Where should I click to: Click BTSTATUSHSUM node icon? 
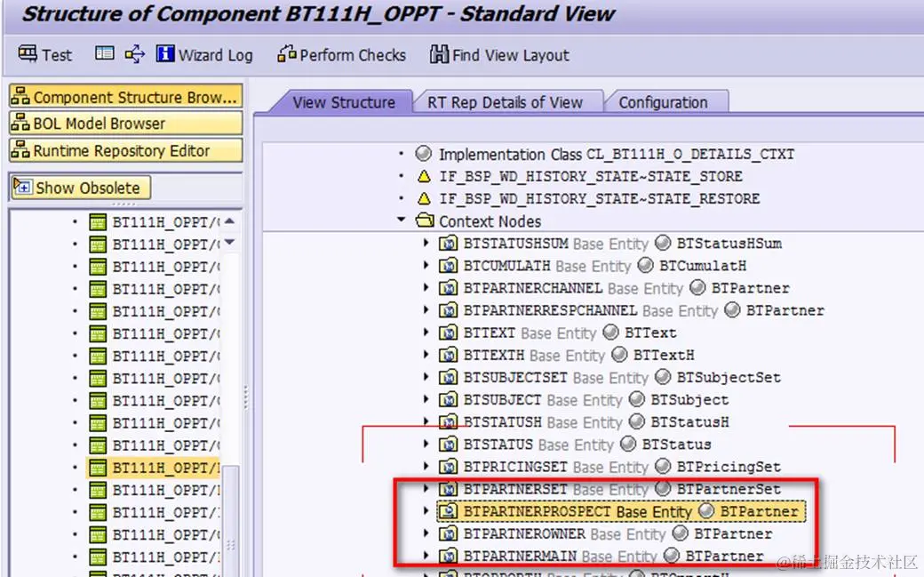point(449,243)
